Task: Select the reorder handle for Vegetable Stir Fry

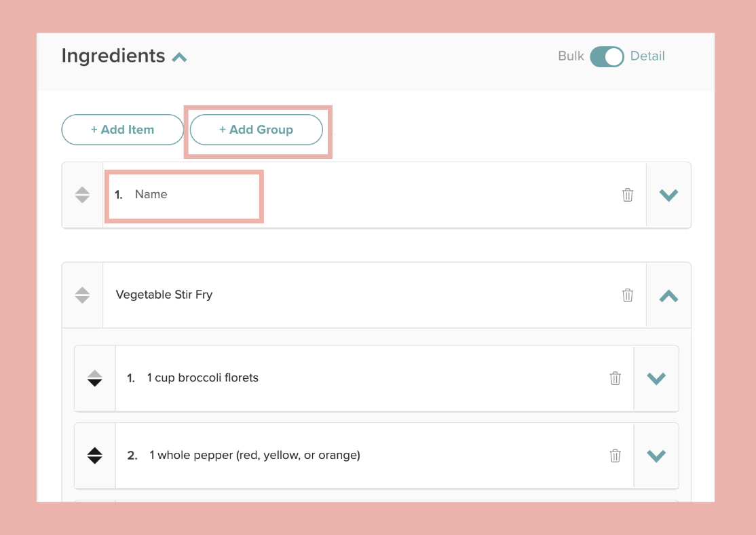Action: point(82,295)
